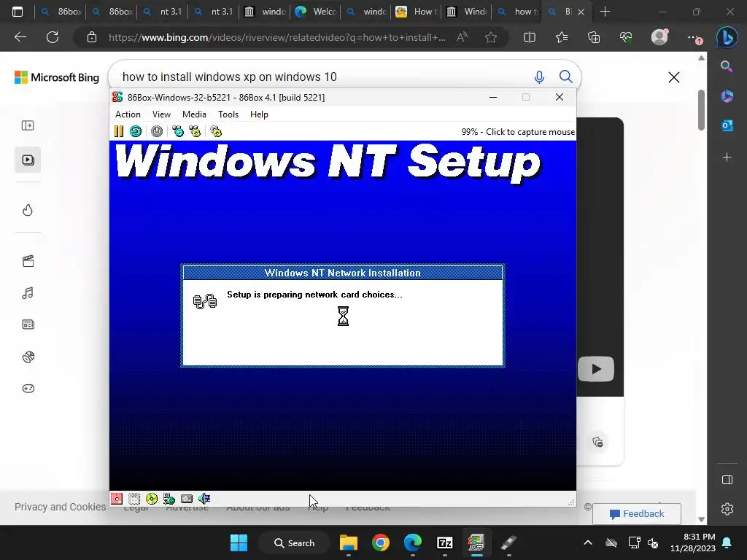Click the Edge address bar URL
The width and height of the screenshot is (747, 560).
(277, 37)
